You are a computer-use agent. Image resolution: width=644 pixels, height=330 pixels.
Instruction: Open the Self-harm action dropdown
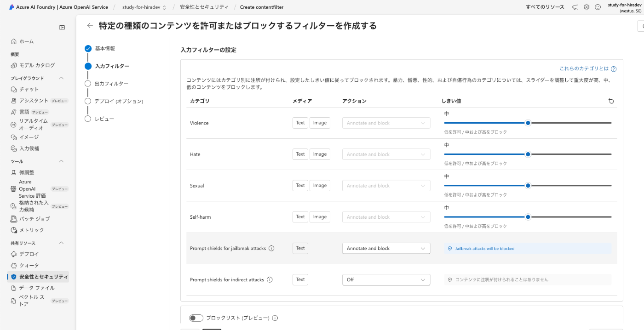[386, 216]
